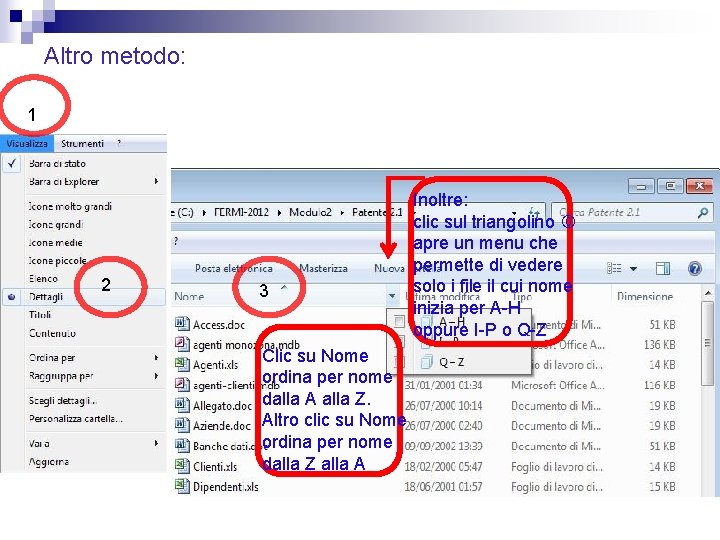The width and height of the screenshot is (720, 540).
Task: Select Dettagli view option
Action: click(x=84, y=297)
